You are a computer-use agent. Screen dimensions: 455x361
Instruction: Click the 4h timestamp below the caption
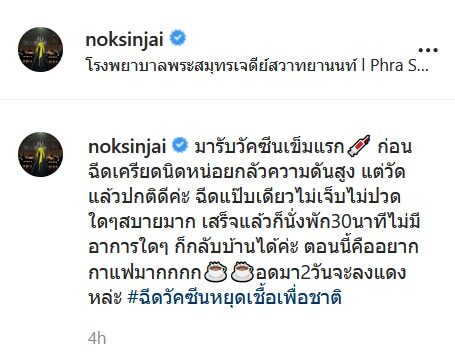tap(97, 339)
